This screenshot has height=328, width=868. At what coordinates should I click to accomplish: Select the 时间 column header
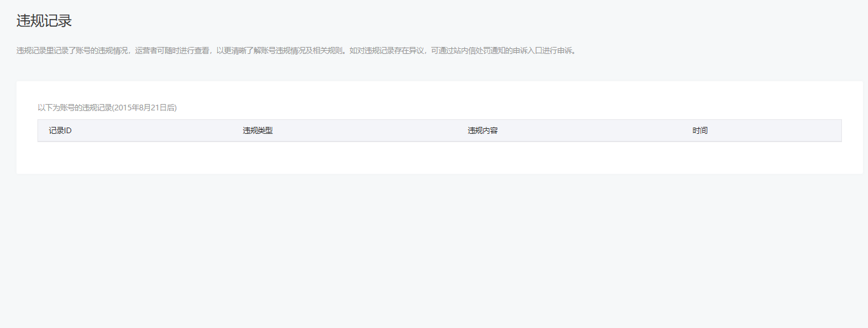[700, 131]
